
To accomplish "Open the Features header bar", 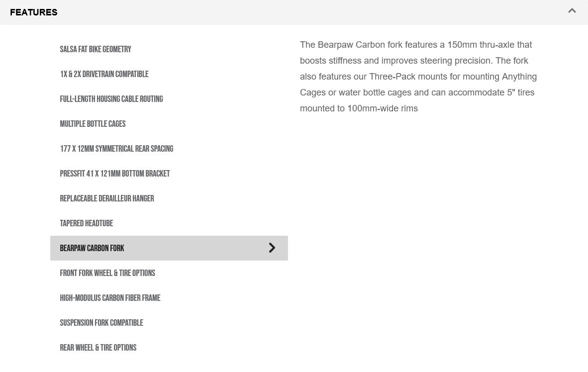I will 294,12.
